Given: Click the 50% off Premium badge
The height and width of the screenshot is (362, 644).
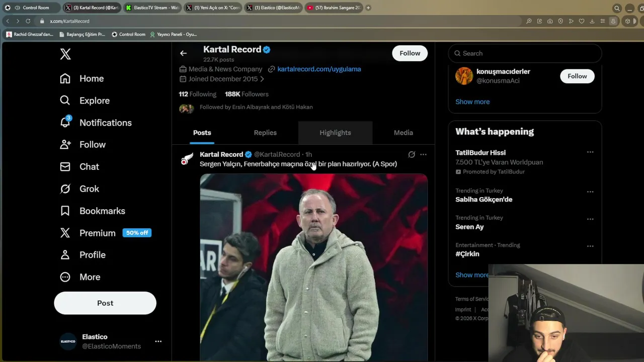Looking at the screenshot, I should tap(137, 233).
